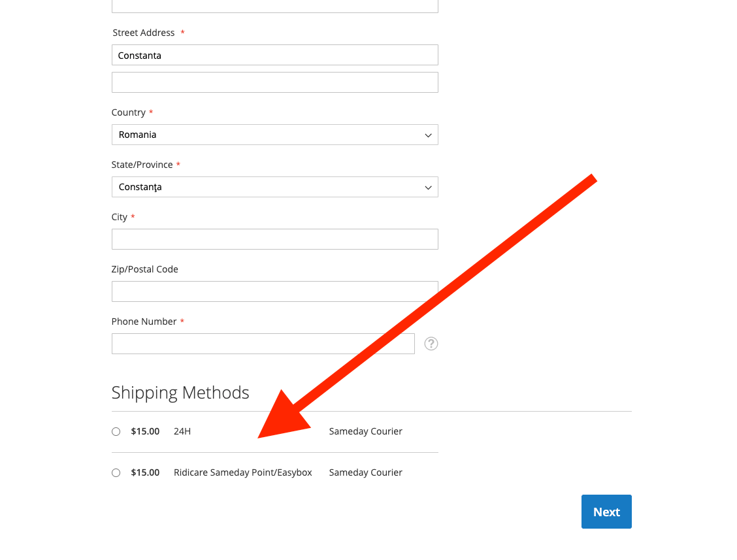
Task: Click the phone number help question mark icon
Action: click(431, 344)
